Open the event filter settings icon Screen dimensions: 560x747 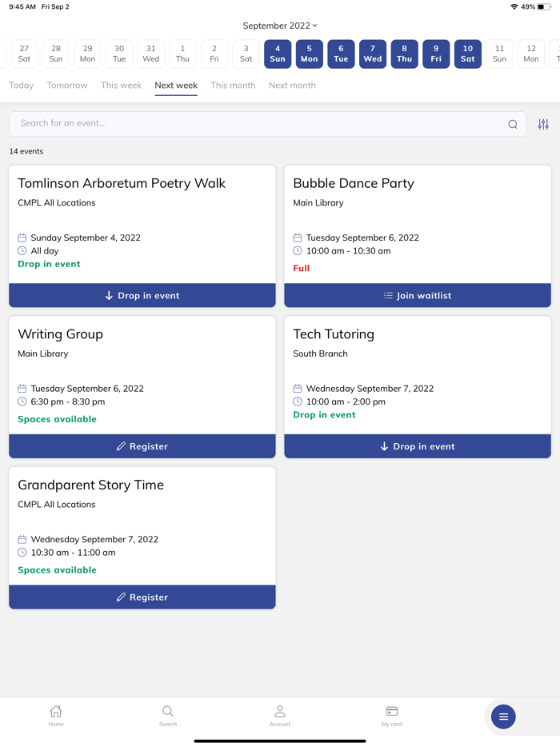pyautogui.click(x=543, y=124)
